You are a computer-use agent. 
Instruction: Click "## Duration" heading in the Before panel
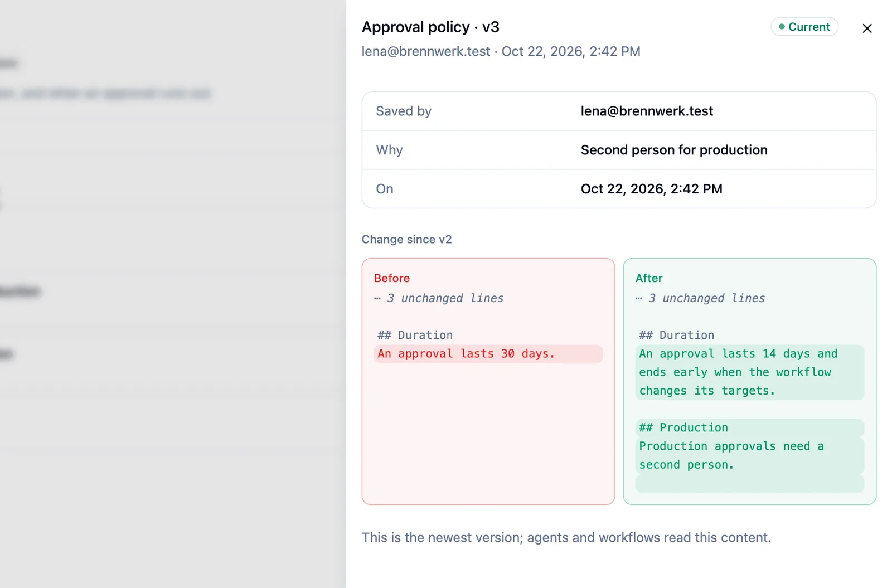[415, 335]
